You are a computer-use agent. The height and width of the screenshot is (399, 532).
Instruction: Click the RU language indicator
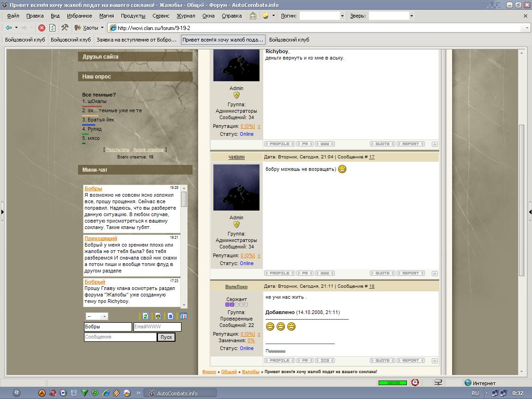[x=475, y=393]
